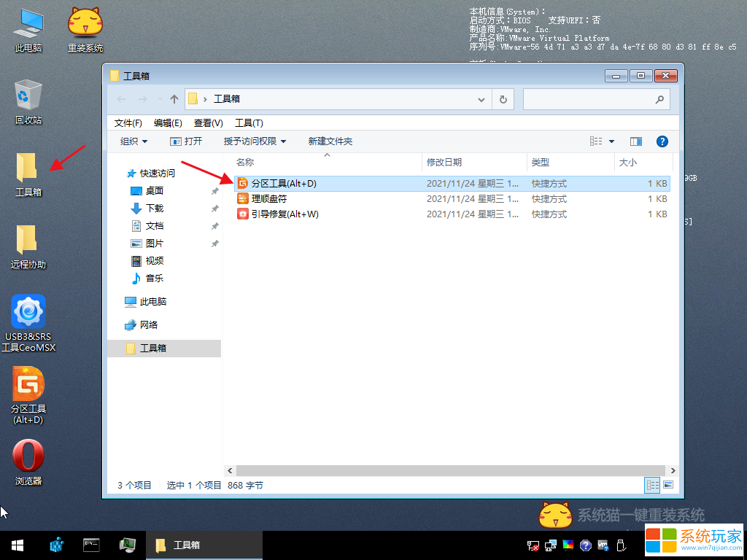Open 文档 in the navigation pane

click(x=147, y=226)
